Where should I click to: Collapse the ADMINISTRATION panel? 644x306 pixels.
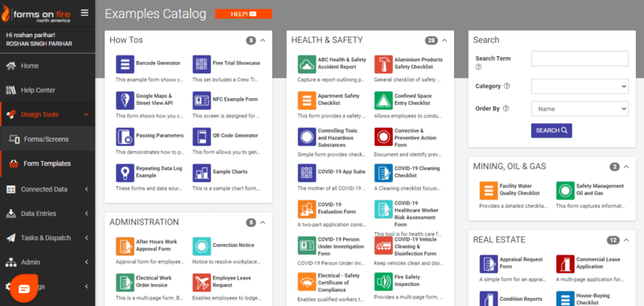click(263, 222)
